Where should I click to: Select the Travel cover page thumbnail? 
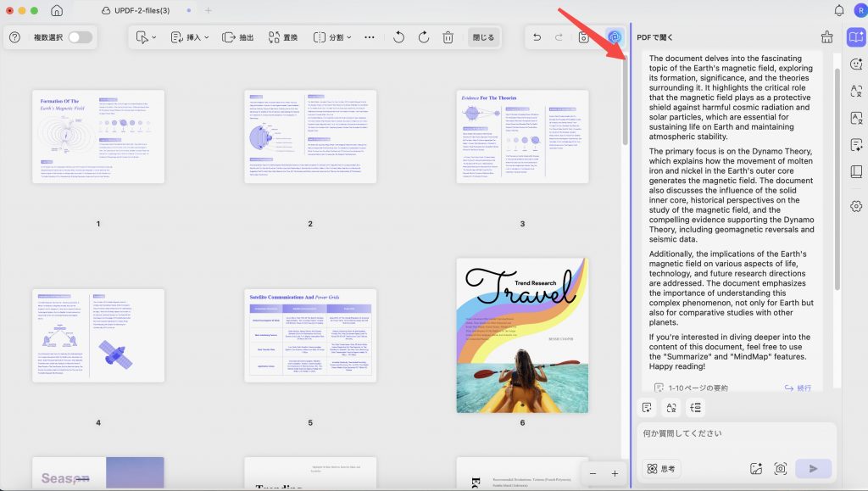pyautogui.click(x=522, y=335)
